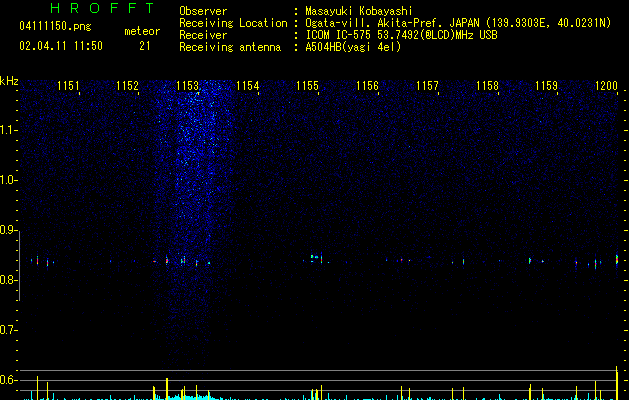This screenshot has width=629, height=400.
Task: Select observer name Masayuki Kobayashi
Action: (x=359, y=11)
